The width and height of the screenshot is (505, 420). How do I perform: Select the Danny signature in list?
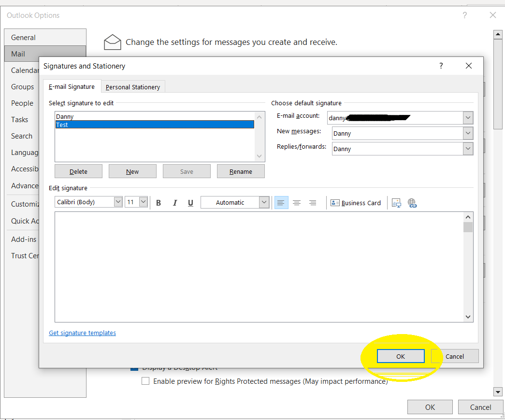click(155, 116)
